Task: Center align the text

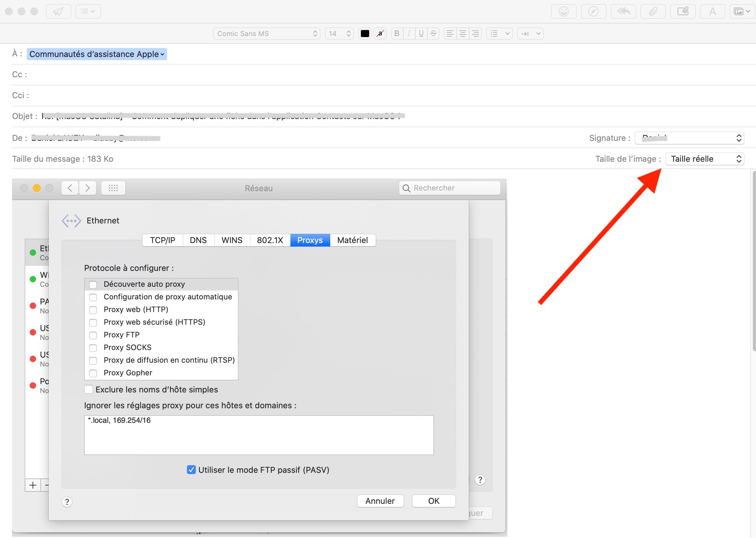Action: click(x=462, y=34)
